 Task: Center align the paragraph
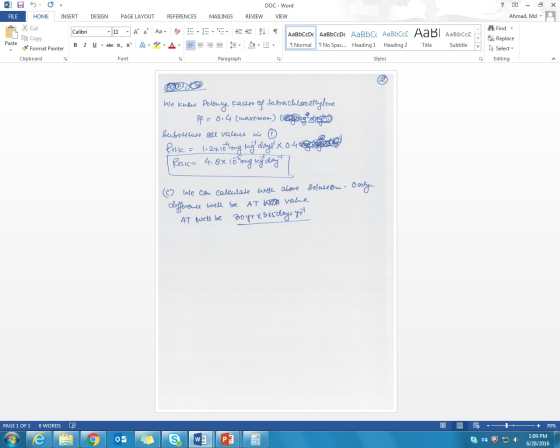tap(200, 45)
